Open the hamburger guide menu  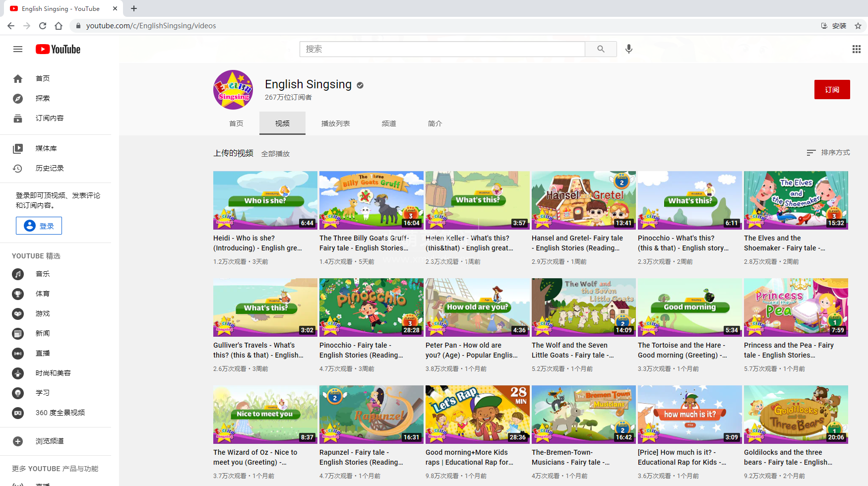point(18,49)
